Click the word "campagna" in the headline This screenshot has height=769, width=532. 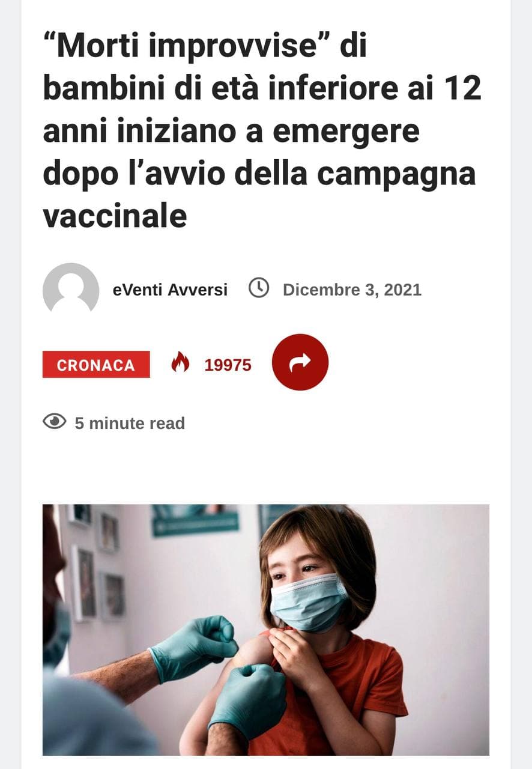coord(396,174)
